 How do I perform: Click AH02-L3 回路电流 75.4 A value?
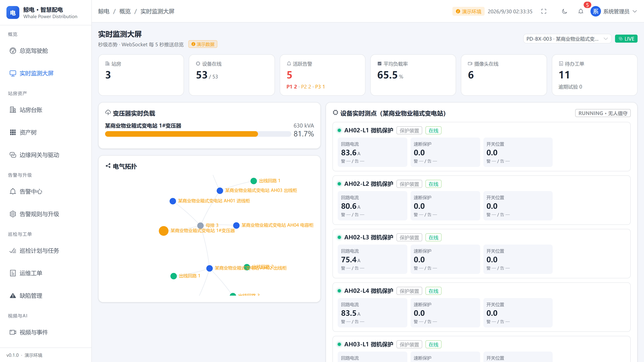(x=351, y=260)
